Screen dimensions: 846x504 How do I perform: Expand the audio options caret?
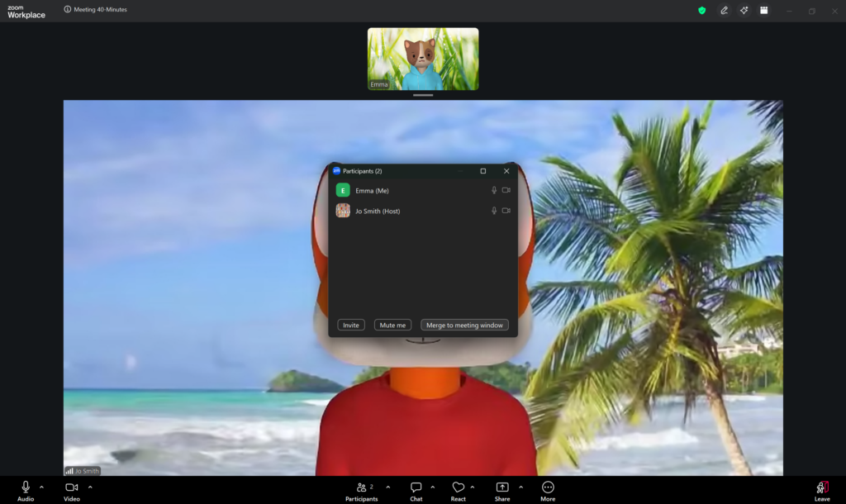point(41,487)
